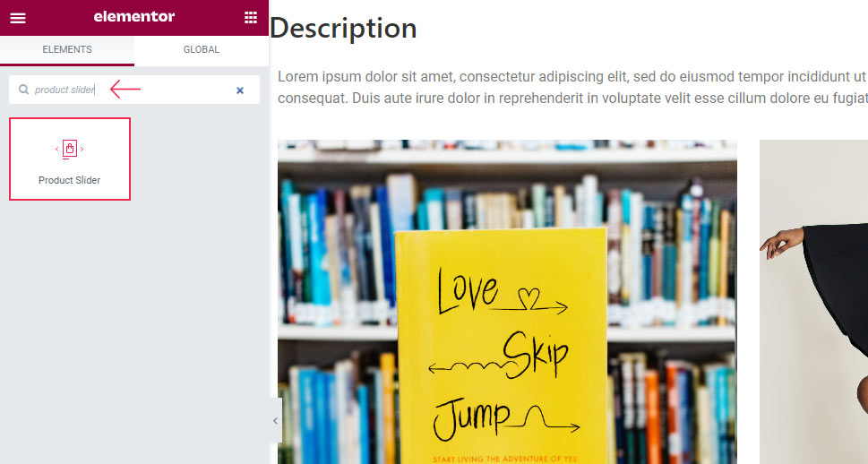Click the word Skip on book cover

click(535, 355)
